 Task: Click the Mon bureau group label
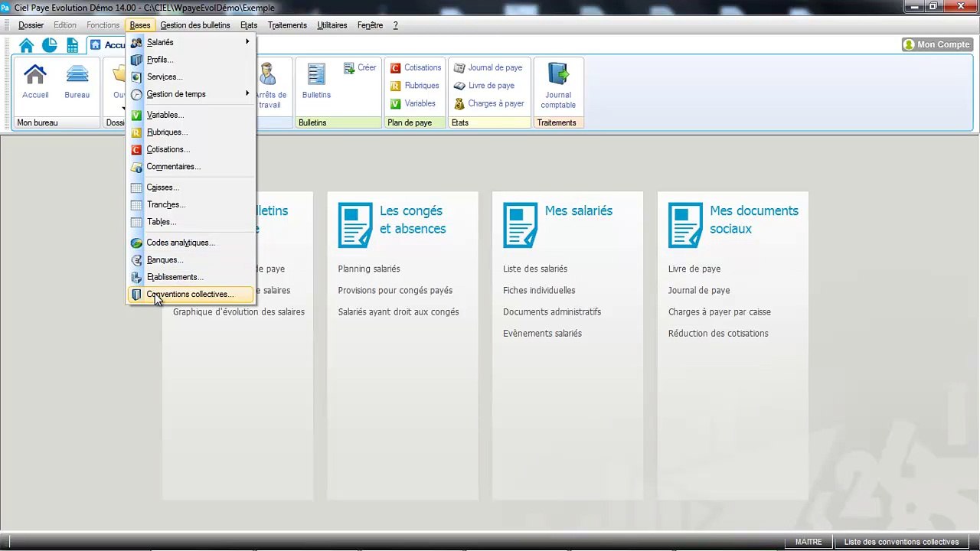pos(38,122)
